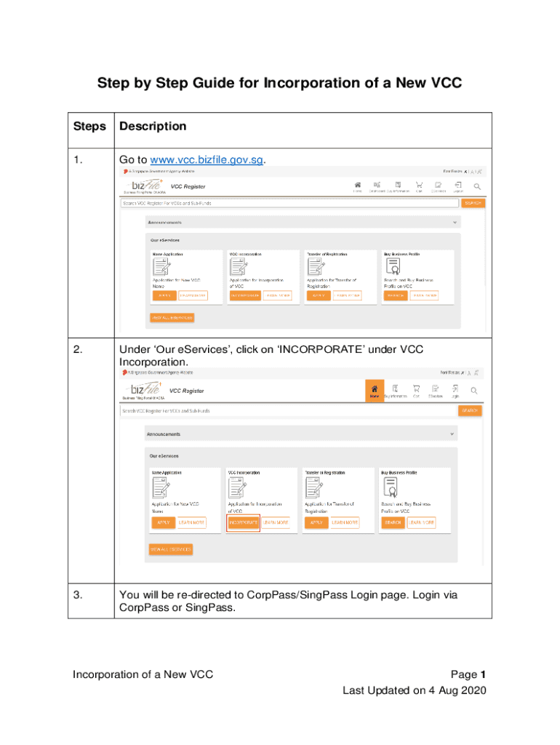Open eServices icon in step 2 screenshot
This screenshot has width=560, height=745.
pyautogui.click(x=435, y=391)
